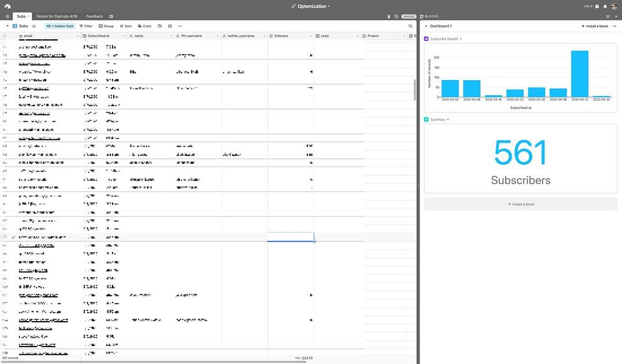Check the checkbox on the highlighted selected row

[5, 237]
